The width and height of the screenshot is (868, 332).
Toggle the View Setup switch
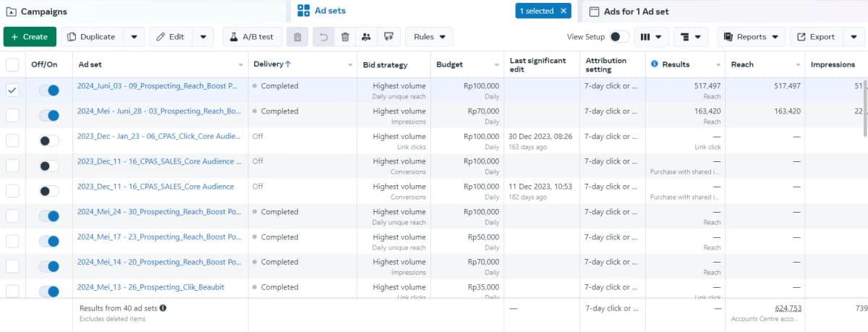click(x=618, y=37)
